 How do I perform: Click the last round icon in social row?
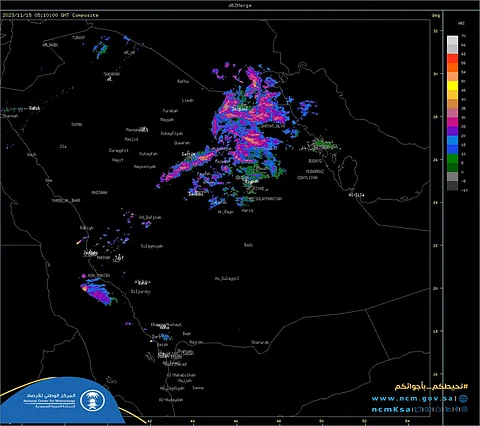464,410
